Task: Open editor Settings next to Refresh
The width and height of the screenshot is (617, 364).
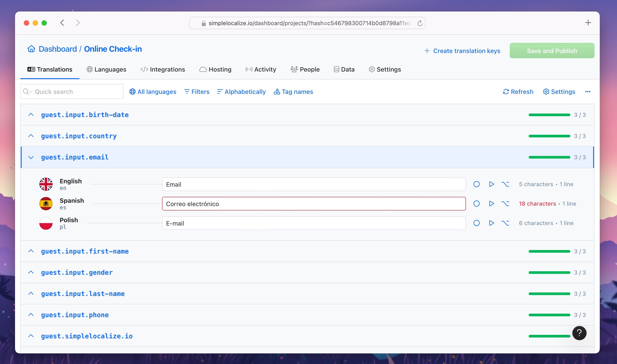Action: pyautogui.click(x=559, y=92)
